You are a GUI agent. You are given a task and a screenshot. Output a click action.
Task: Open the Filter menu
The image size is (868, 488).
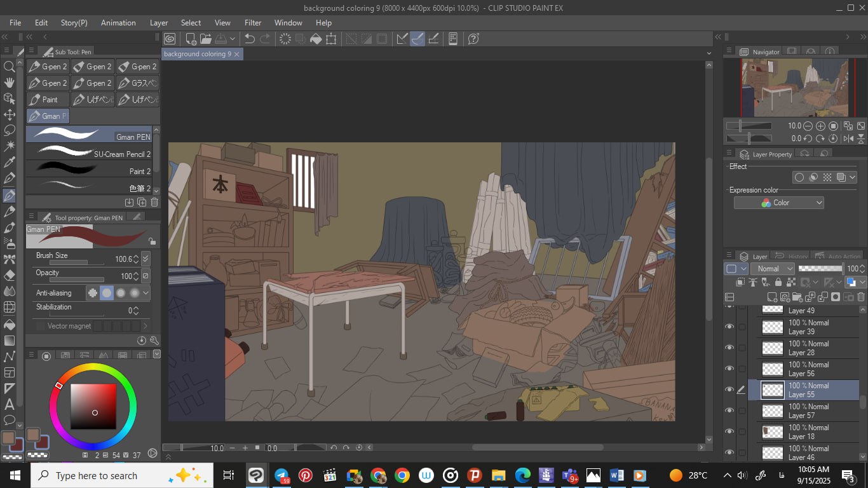click(253, 23)
